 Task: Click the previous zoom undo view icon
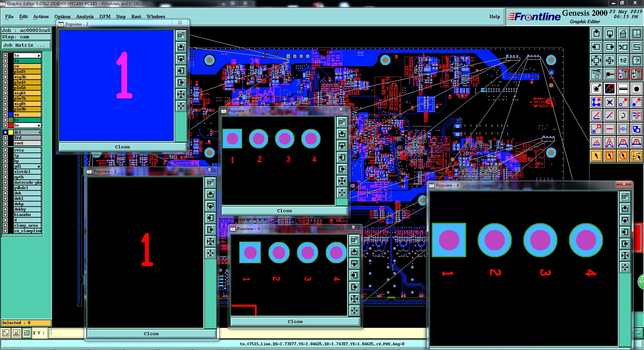coord(623,47)
